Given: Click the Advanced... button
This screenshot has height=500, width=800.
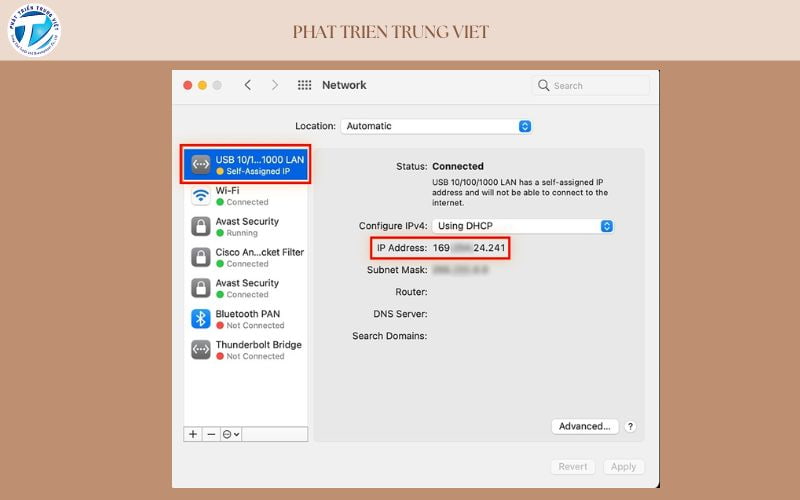Looking at the screenshot, I should (584, 426).
